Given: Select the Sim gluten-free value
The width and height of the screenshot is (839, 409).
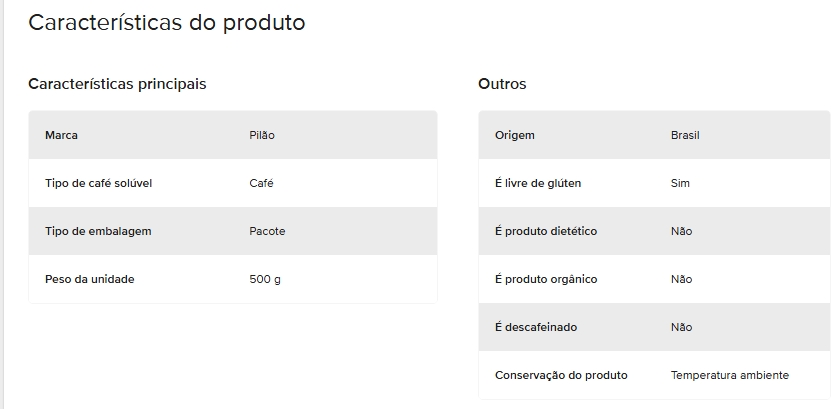Looking at the screenshot, I should coord(680,183).
